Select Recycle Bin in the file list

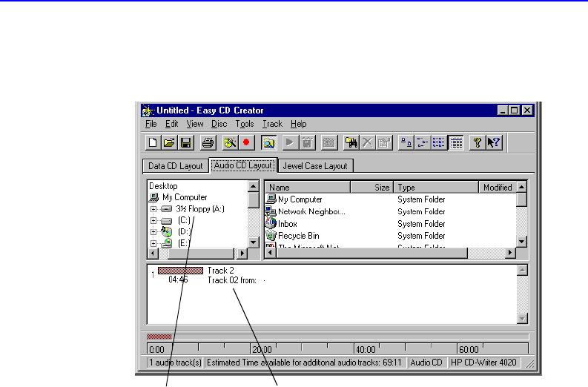(x=299, y=236)
